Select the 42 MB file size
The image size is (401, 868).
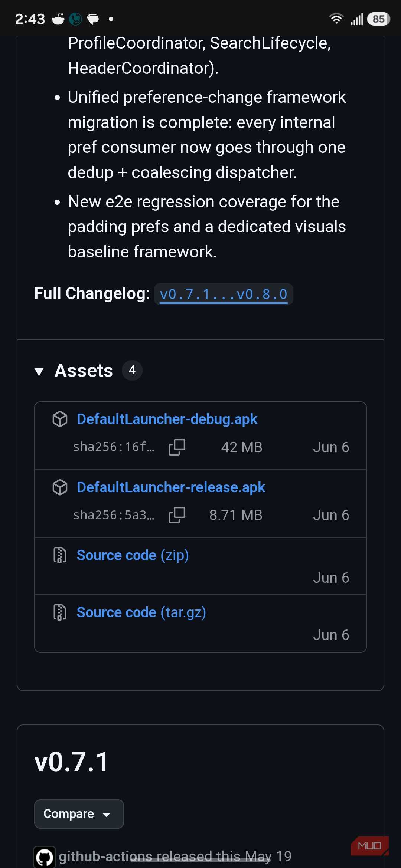pyautogui.click(x=242, y=447)
